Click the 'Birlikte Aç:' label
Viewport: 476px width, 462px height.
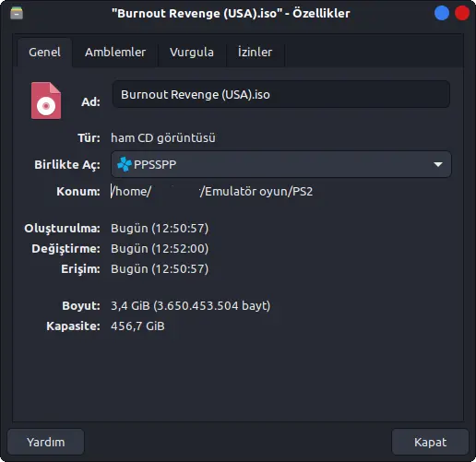tap(67, 165)
